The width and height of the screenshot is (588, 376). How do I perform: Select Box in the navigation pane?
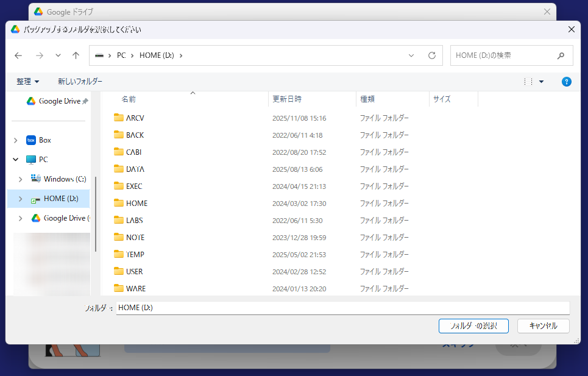44,140
